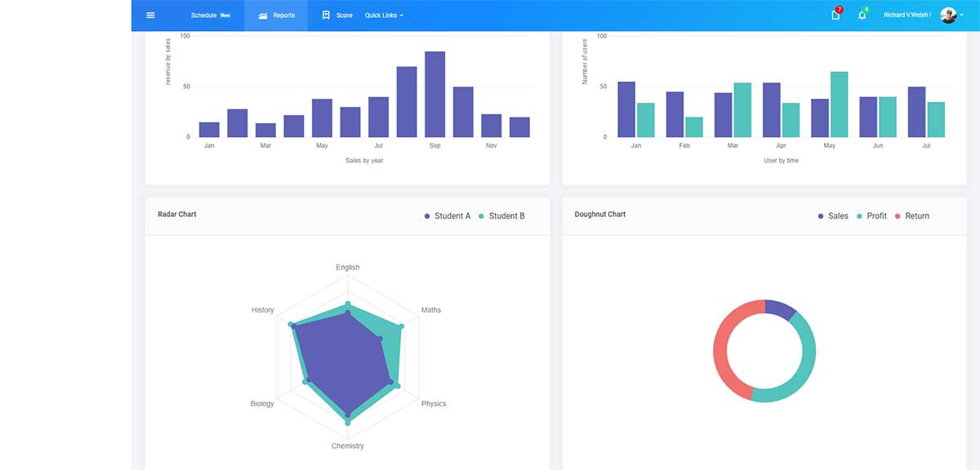Click the tallest September bar in sales chart

434,94
